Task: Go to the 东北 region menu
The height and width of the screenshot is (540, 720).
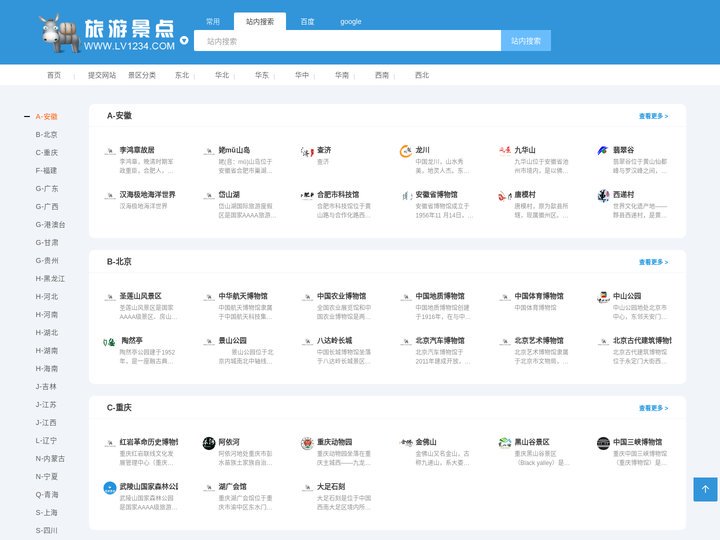Action: coord(182,75)
